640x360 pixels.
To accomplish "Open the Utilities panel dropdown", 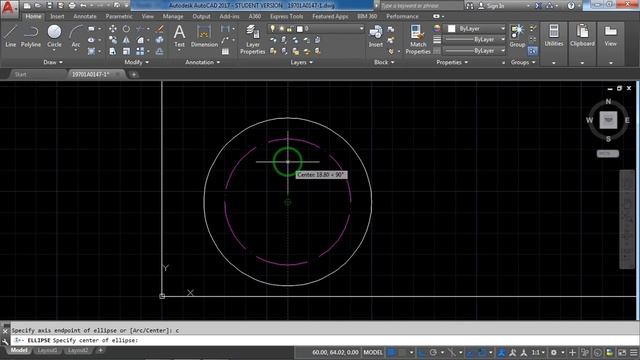I will [553, 63].
